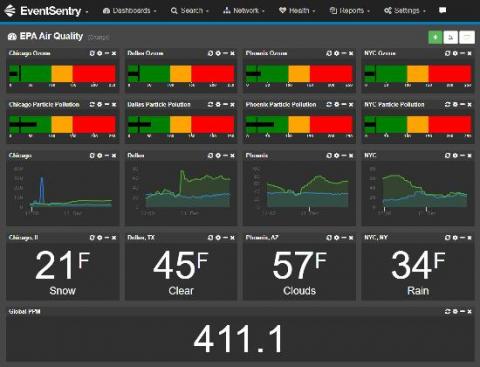Click the red zone of Chicago Ozone gauge
The image size is (480, 367).
point(94,73)
